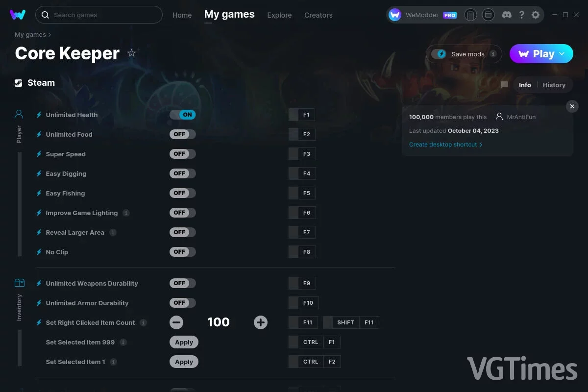Switch to the History tab
This screenshot has height=392, width=588.
click(554, 85)
